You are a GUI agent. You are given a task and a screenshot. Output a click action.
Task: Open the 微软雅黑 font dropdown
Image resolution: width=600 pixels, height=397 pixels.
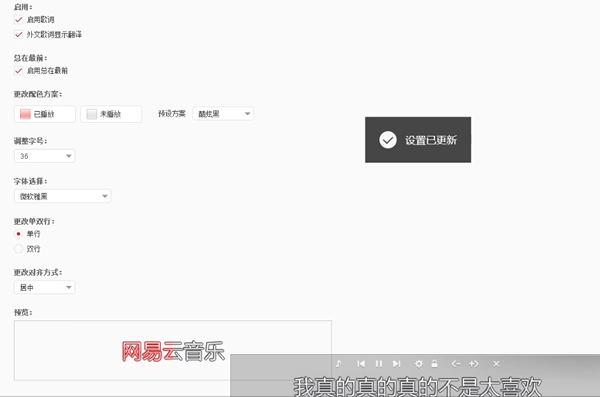(62, 196)
